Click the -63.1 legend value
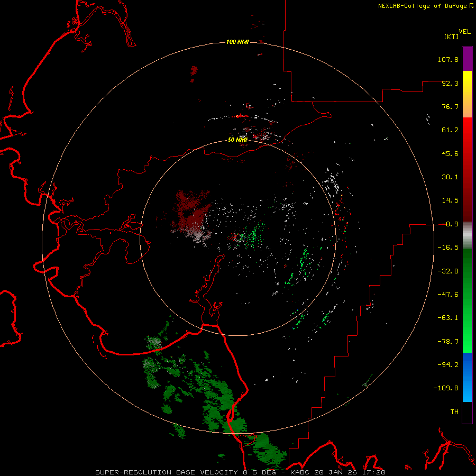476x476 pixels. (448, 318)
